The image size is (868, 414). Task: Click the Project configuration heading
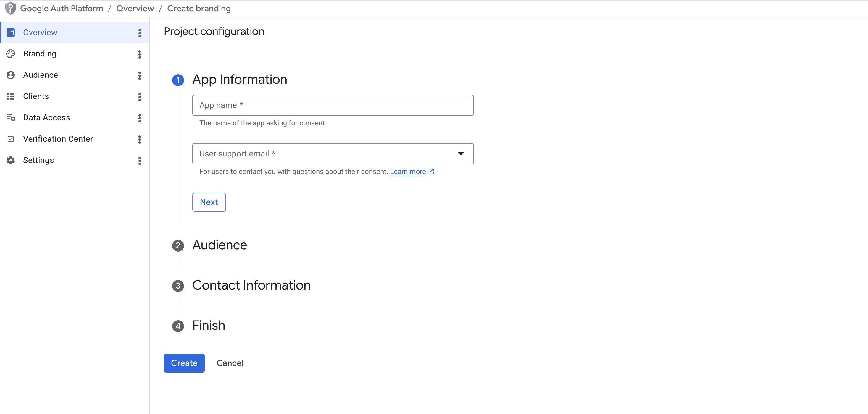pos(214,31)
